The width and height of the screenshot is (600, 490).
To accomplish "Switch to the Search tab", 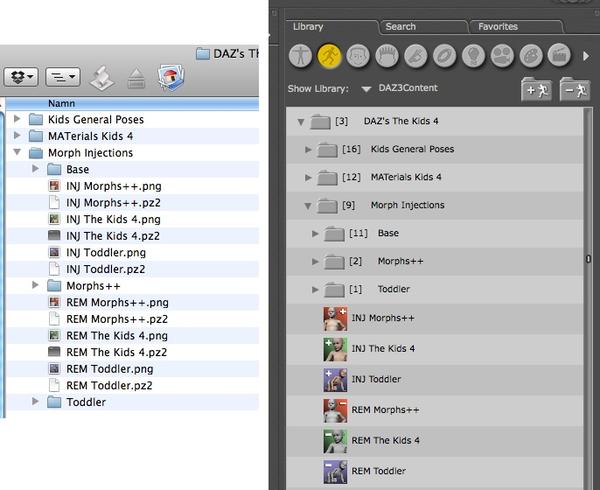I will [x=401, y=26].
